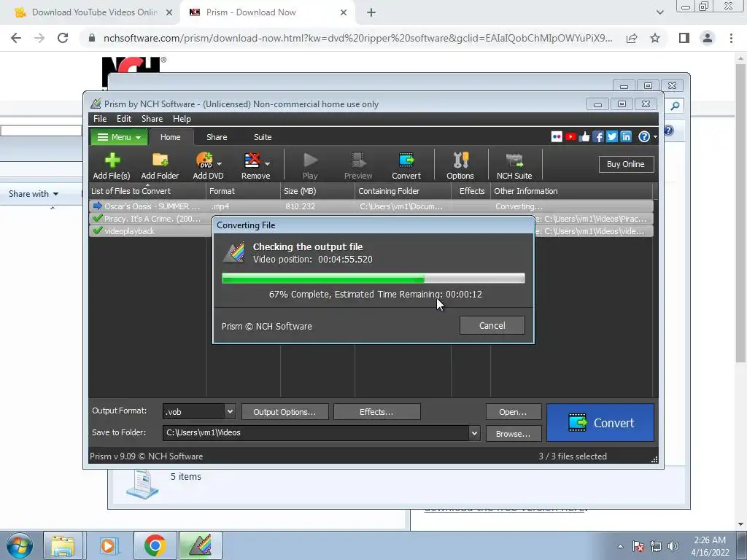Click the Output Options... button
Screen dimensions: 747x560
point(285,412)
